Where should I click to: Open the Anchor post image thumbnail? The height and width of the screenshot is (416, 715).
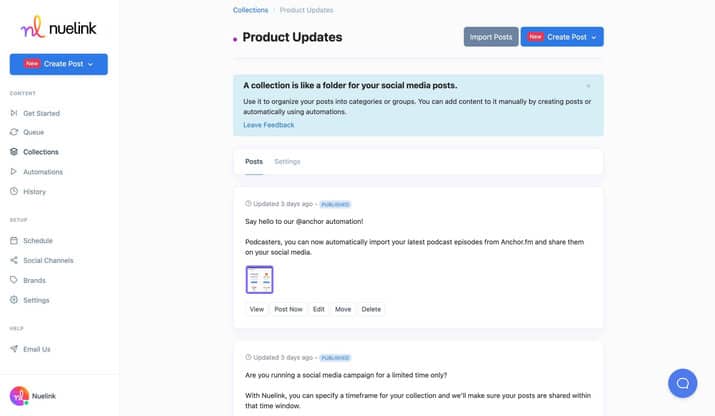[x=259, y=280]
